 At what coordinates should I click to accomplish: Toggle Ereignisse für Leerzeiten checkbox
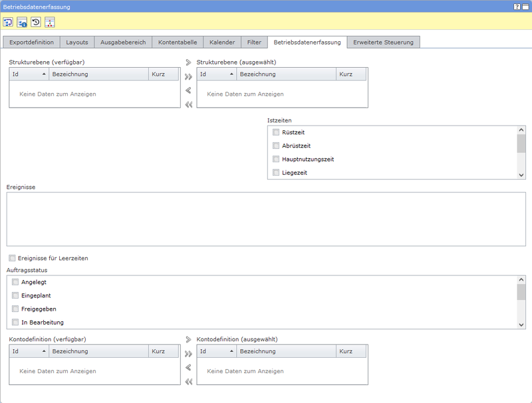tap(13, 258)
